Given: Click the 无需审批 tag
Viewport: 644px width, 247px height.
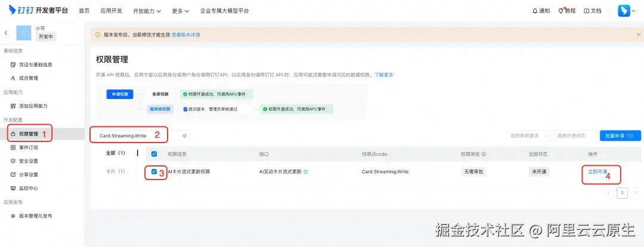Looking at the screenshot, I should (x=473, y=172).
